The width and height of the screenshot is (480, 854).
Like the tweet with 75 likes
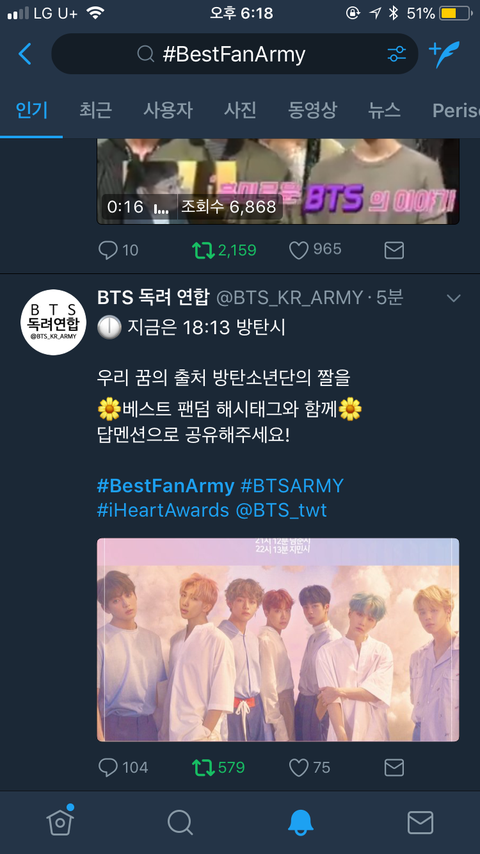pyautogui.click(x=298, y=767)
